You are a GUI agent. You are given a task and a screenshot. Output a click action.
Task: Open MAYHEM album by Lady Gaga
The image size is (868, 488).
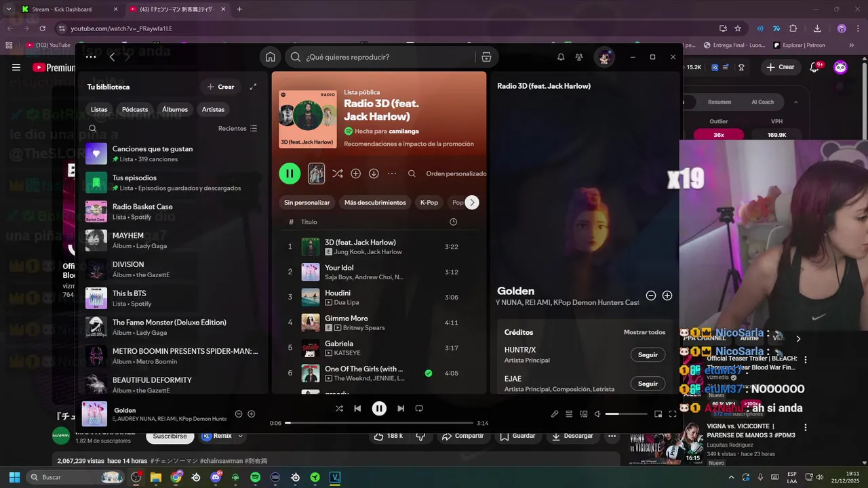(173, 240)
